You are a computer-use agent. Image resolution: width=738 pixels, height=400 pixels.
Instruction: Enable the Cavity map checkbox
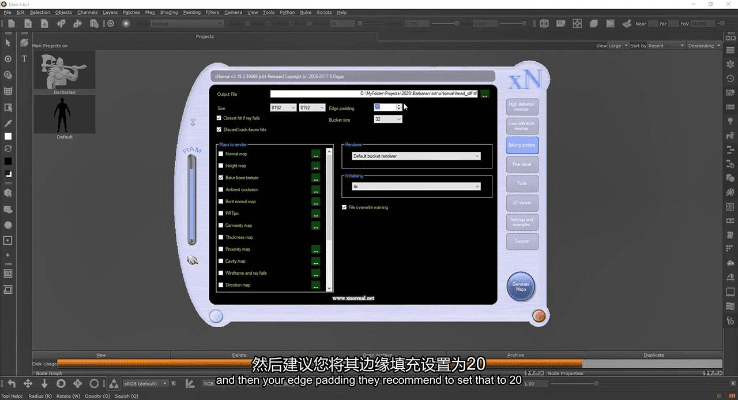pos(221,261)
